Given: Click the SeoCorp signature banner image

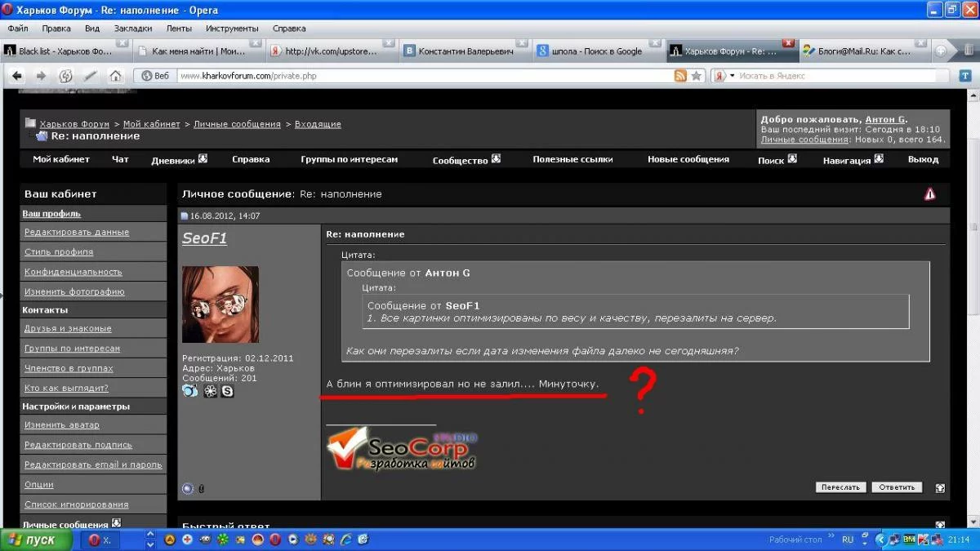Looking at the screenshot, I should pyautogui.click(x=402, y=451).
